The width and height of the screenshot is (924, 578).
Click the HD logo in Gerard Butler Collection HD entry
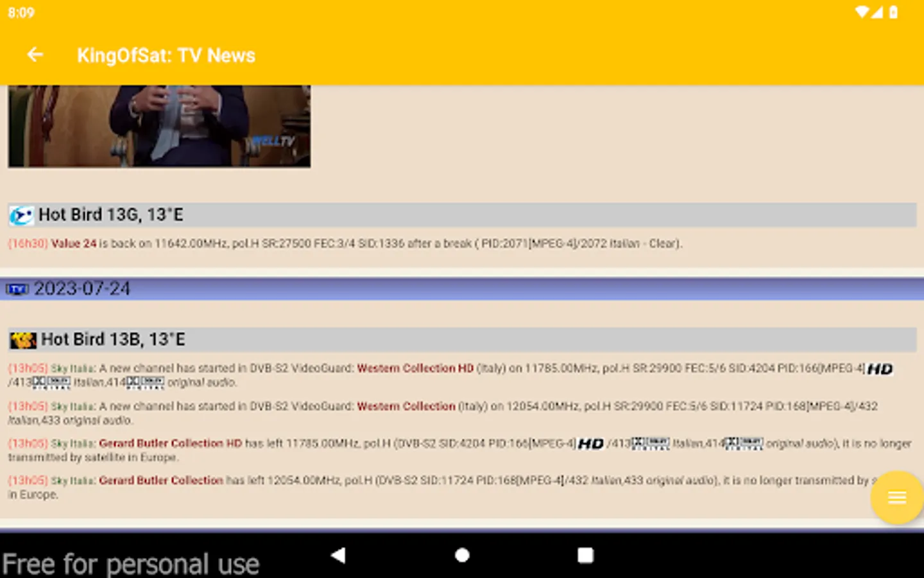pyautogui.click(x=590, y=444)
